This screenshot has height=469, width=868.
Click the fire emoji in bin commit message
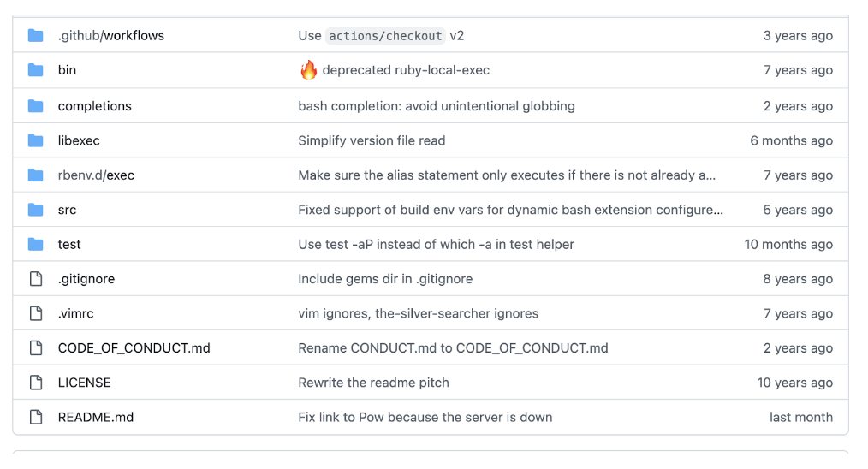pos(308,70)
